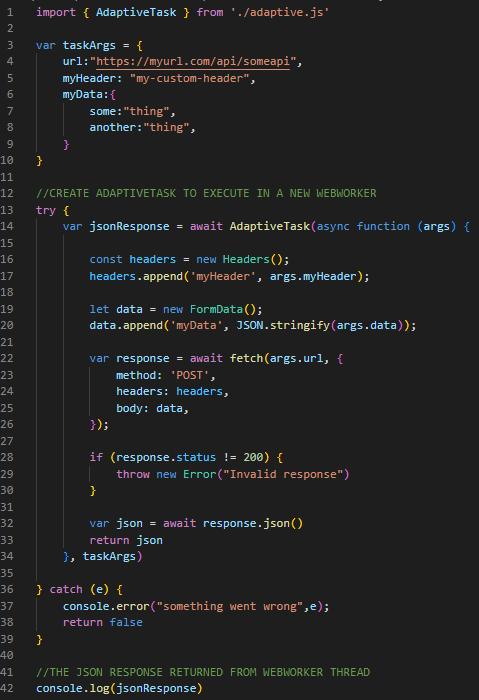Click the 'async' keyword on line 14
This screenshot has height=700, width=479.
click(333, 226)
